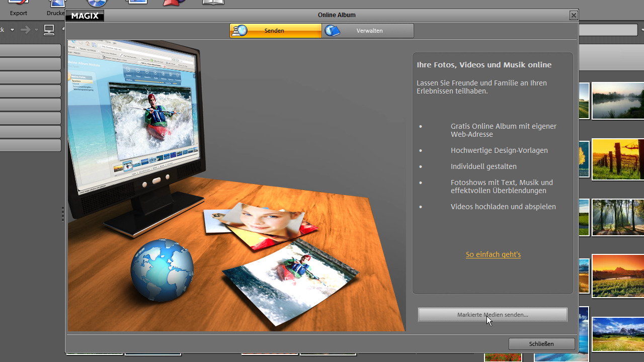This screenshot has width=644, height=362.
Task: Select the upload icon on the Senden tab
Action: (x=239, y=30)
